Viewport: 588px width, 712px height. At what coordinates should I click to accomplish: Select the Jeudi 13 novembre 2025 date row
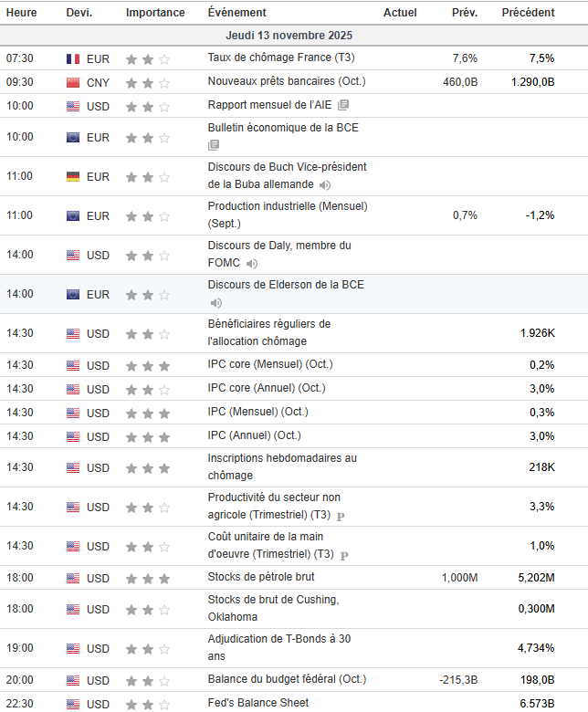[x=294, y=36]
